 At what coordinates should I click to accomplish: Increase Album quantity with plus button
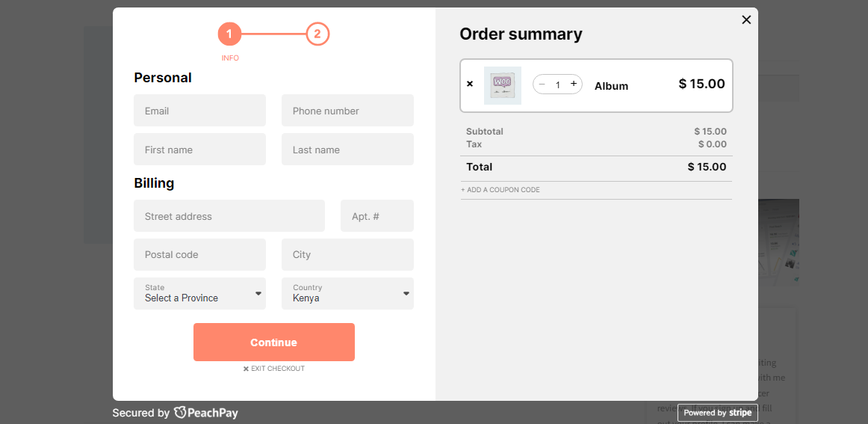(x=573, y=85)
